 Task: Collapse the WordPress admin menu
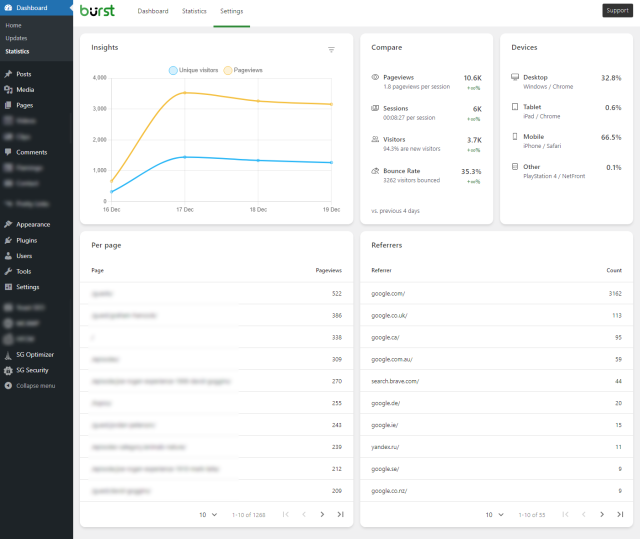pyautogui.click(x=35, y=385)
